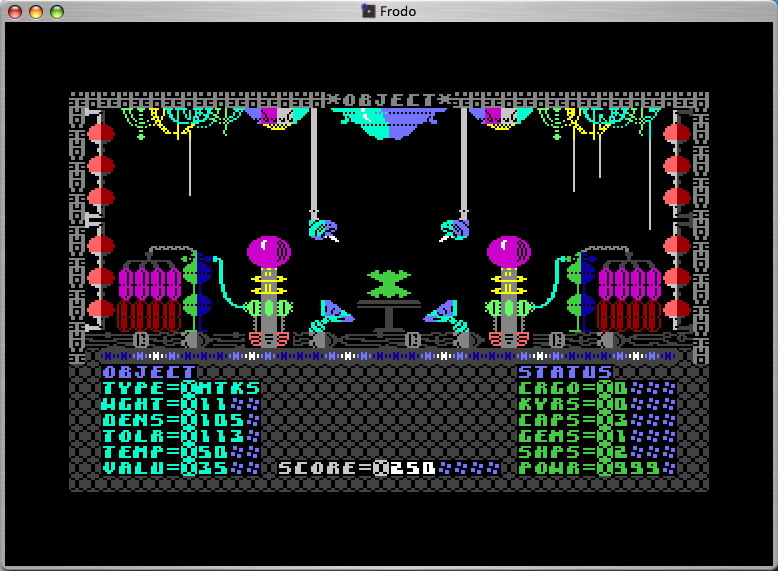Click the TOLR value line
This screenshot has width=778, height=571.
pos(181,436)
